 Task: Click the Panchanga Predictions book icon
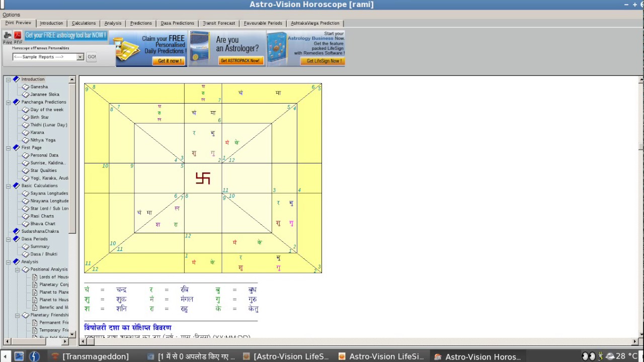16,102
